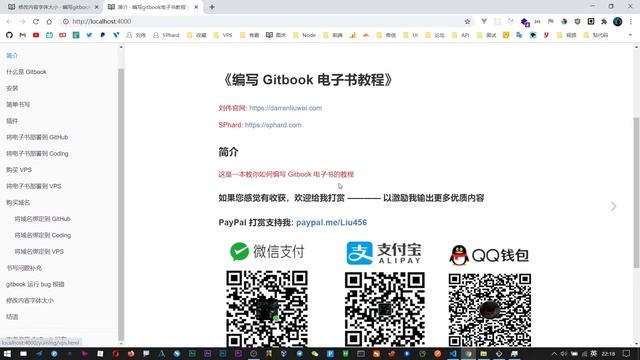View site information icon in address bar
The height and width of the screenshot is (360, 640).
pos(66,22)
